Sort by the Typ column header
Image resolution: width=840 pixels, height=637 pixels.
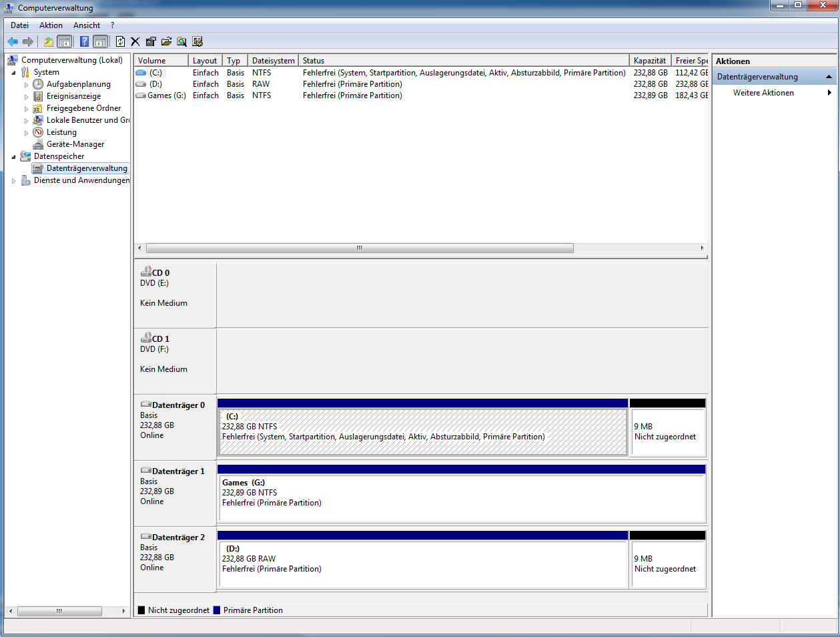[234, 61]
